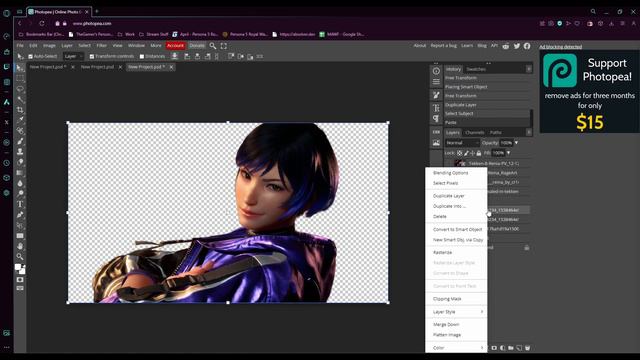This screenshot has width=640, height=360.
Task: Choose Duplicate Layer from context menu
Action: [x=449, y=196]
